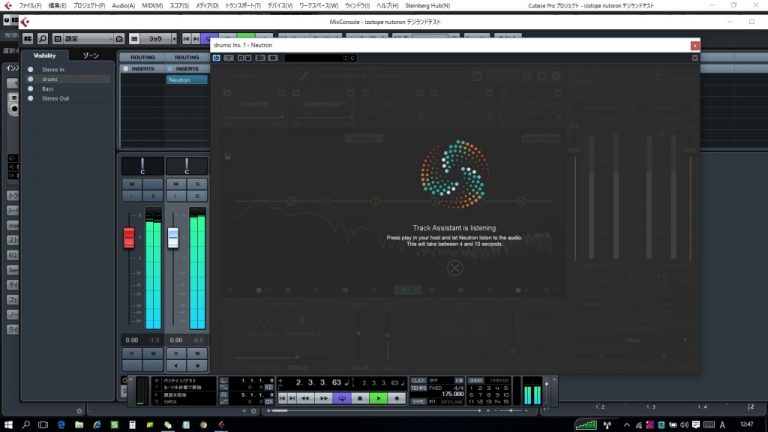Open the notification center tray icon
768x432 pixels.
696,425
